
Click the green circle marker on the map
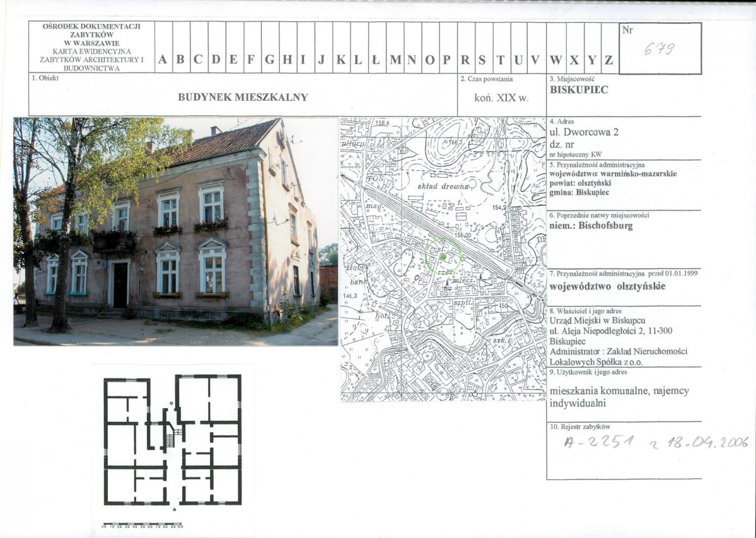tap(443, 257)
